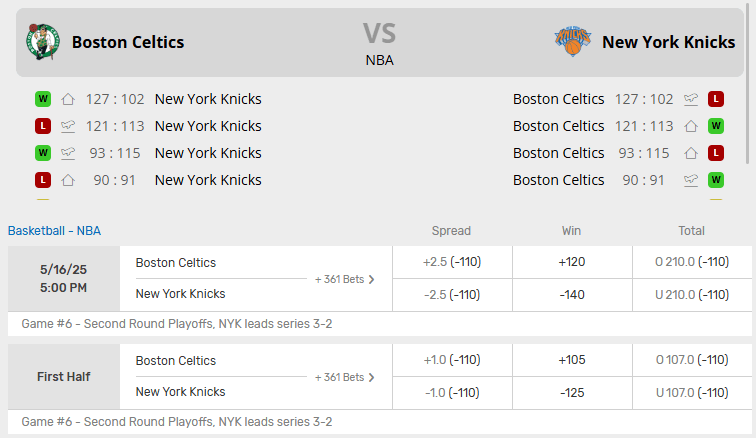Click the green W badge beside right 90 : 91
The image size is (756, 438).
pos(716,180)
